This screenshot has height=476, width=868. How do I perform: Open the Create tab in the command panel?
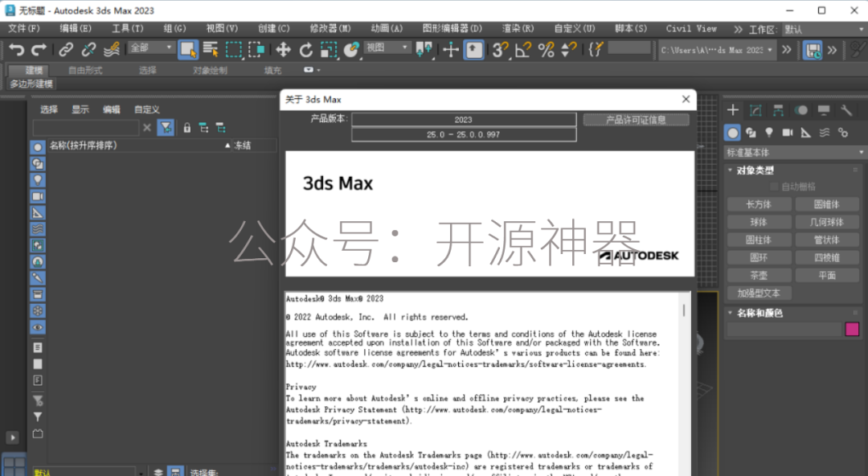[x=733, y=110]
